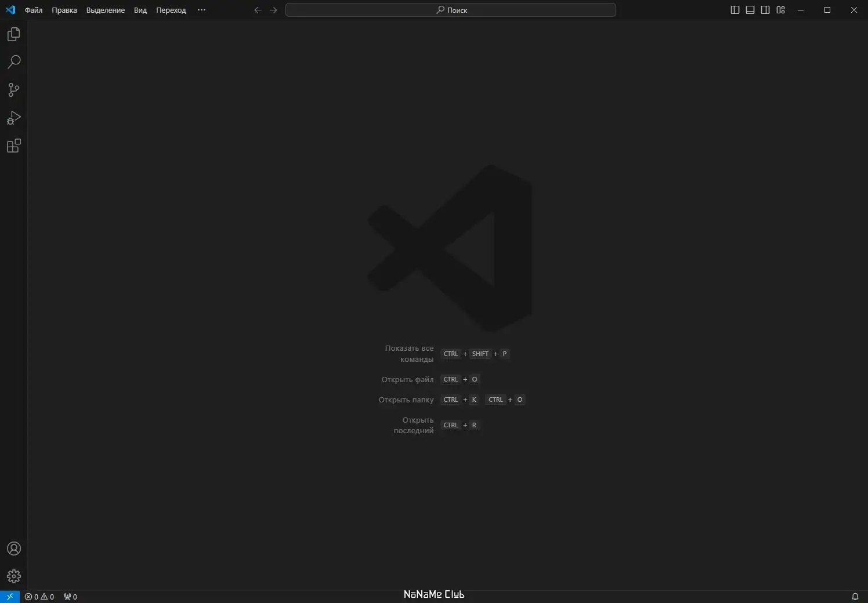Click the SHIFT key hint
The width and height of the screenshot is (868, 603).
click(480, 354)
